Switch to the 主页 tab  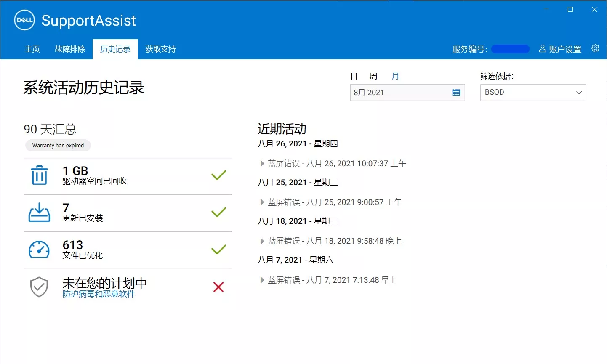click(x=32, y=49)
